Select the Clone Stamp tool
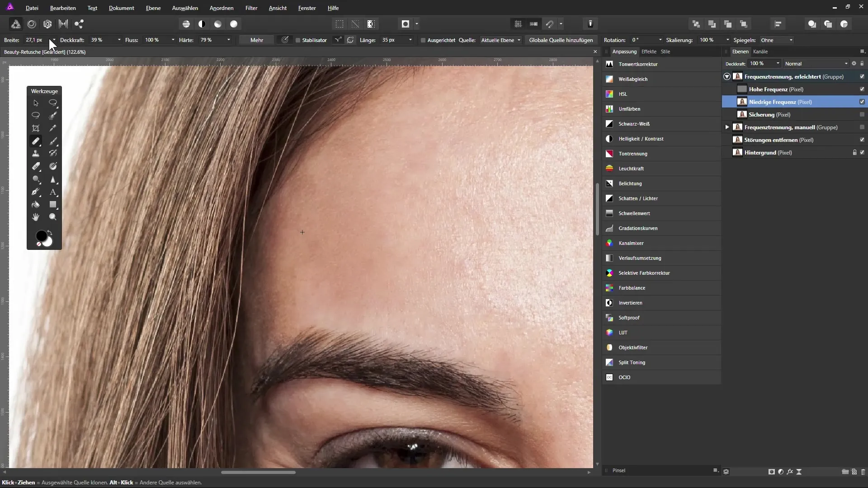The height and width of the screenshot is (488, 868). [x=36, y=154]
